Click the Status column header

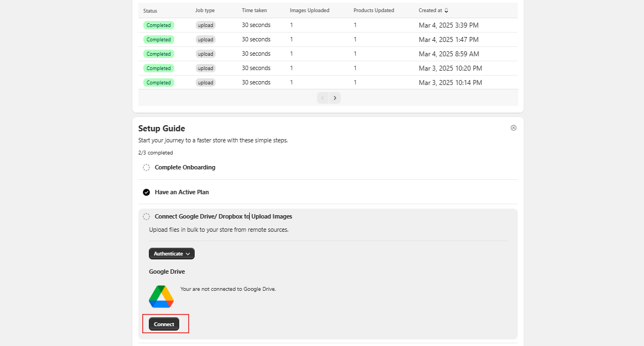point(150,10)
